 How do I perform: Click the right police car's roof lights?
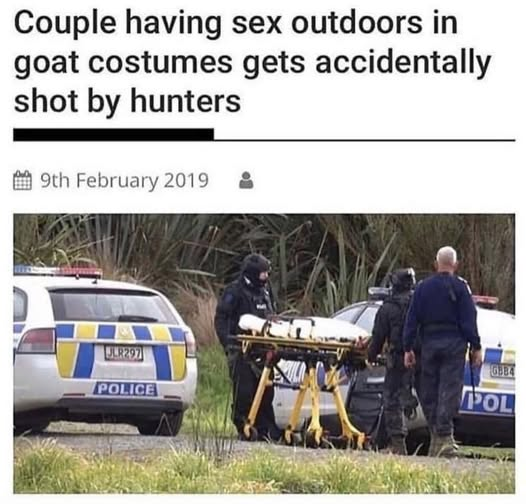click(484, 300)
